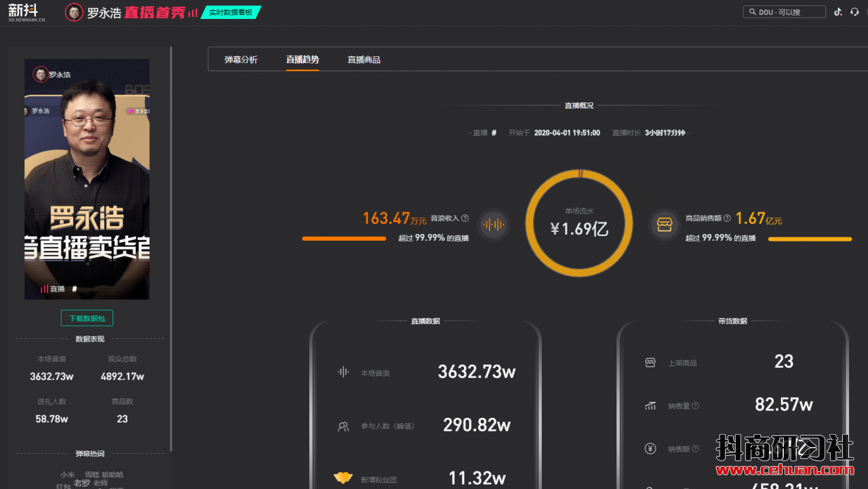Open the headset customer service icon

coord(854,12)
